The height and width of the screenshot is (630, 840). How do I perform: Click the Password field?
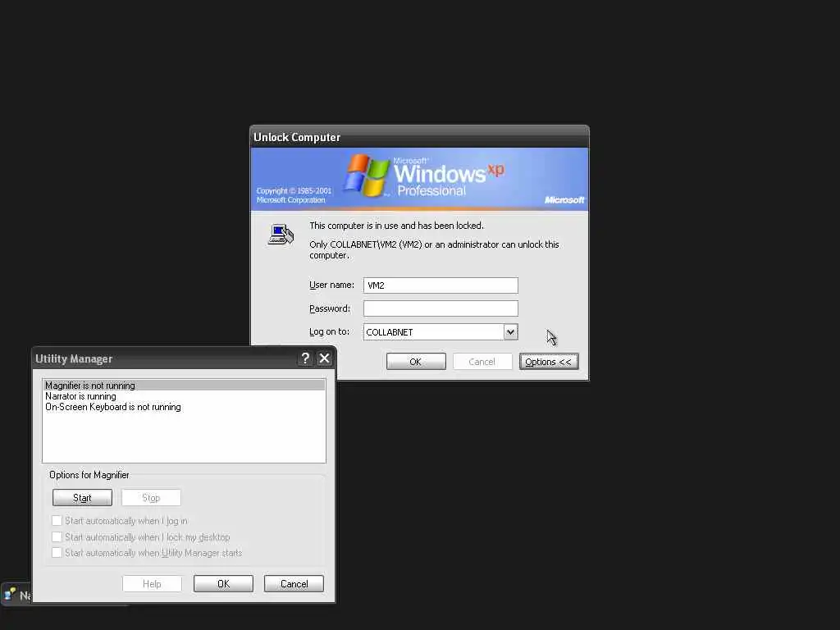tap(441, 308)
